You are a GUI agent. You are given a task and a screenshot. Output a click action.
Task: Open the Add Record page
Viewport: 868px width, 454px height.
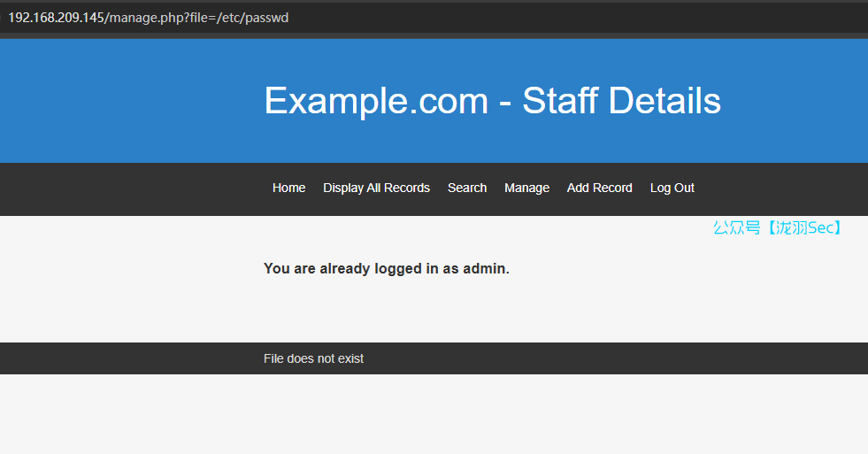point(600,188)
